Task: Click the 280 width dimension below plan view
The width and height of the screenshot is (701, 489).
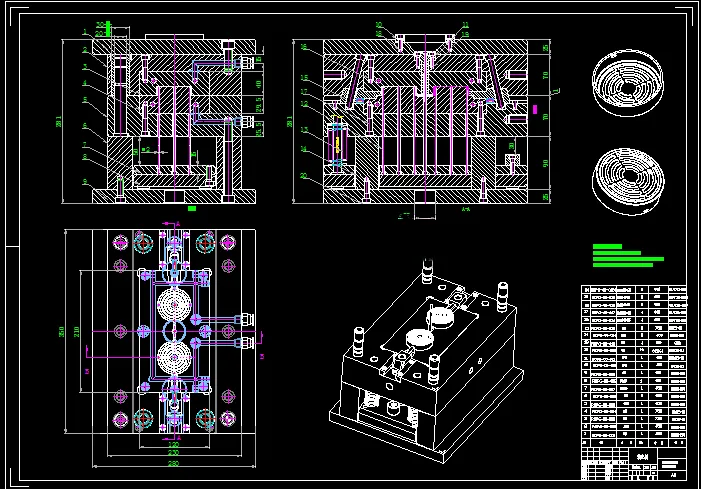Action: pyautogui.click(x=174, y=464)
